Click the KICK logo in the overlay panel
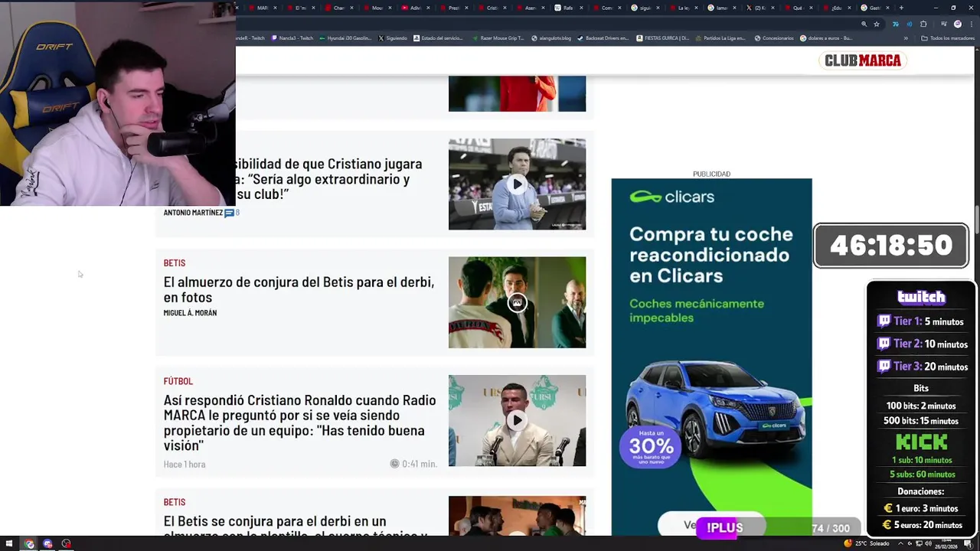The height and width of the screenshot is (551, 980). [921, 442]
